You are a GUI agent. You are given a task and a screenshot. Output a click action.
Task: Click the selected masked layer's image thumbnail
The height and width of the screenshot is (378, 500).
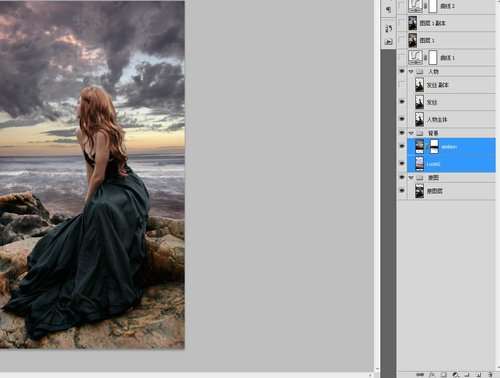tap(419, 147)
